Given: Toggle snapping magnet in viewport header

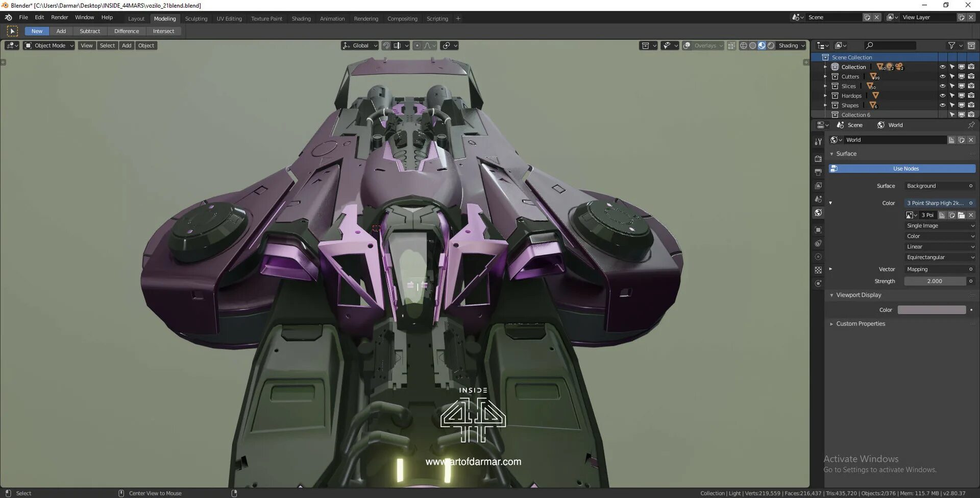Looking at the screenshot, I should 387,45.
